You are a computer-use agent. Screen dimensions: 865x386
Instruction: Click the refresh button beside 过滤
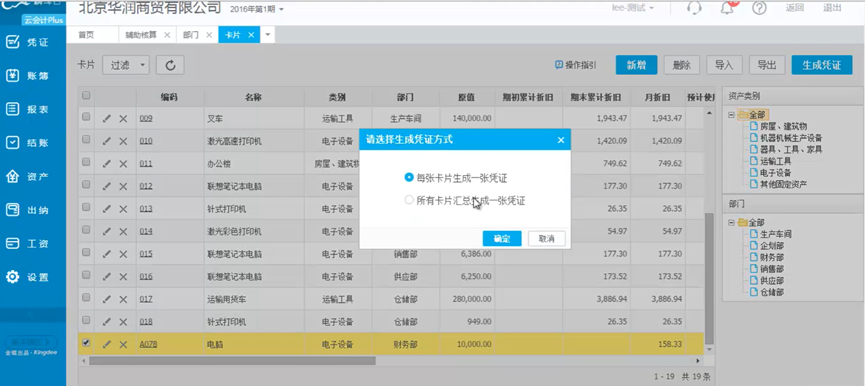(x=170, y=65)
